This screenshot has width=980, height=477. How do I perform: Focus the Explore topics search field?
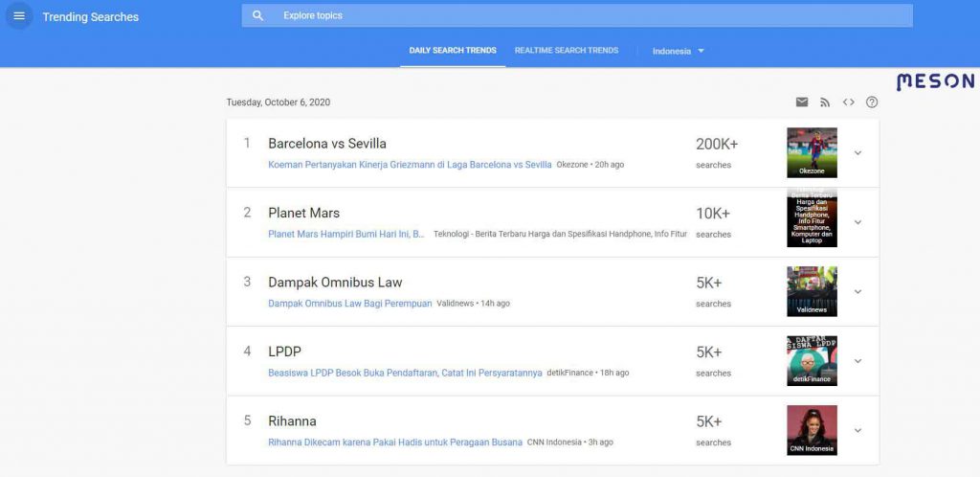click(x=577, y=15)
